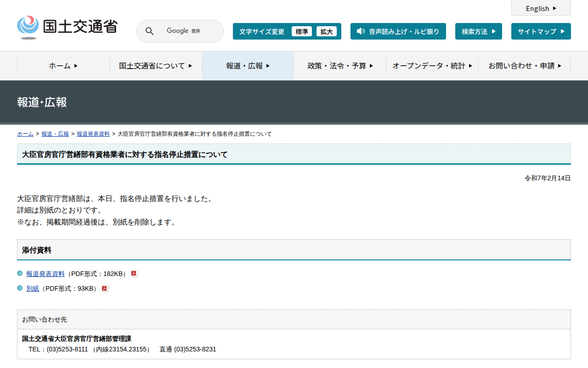The image size is (588, 368).
Task: Set text size to 標準
Action: tap(301, 31)
